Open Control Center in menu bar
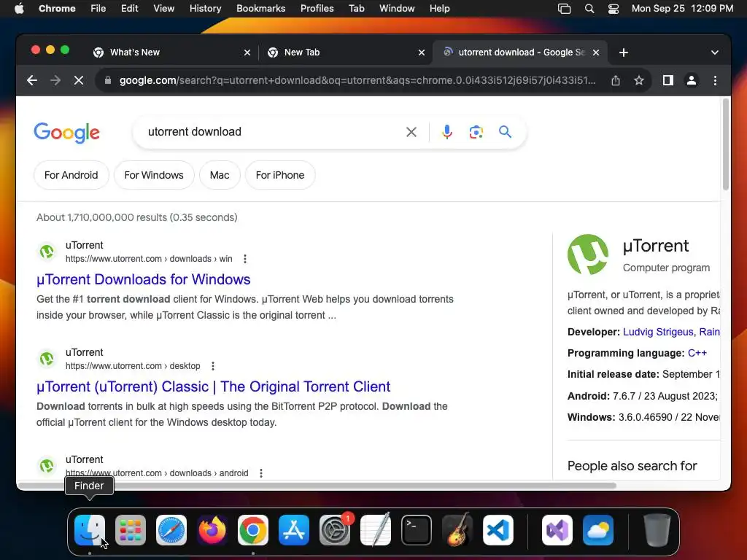 (614, 9)
